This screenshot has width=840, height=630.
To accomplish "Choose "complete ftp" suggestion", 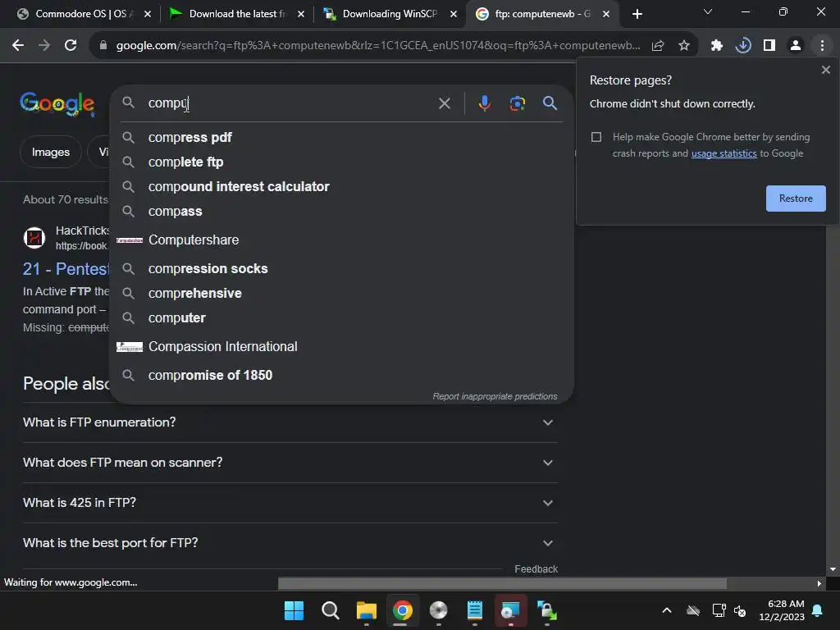I will 341,162.
